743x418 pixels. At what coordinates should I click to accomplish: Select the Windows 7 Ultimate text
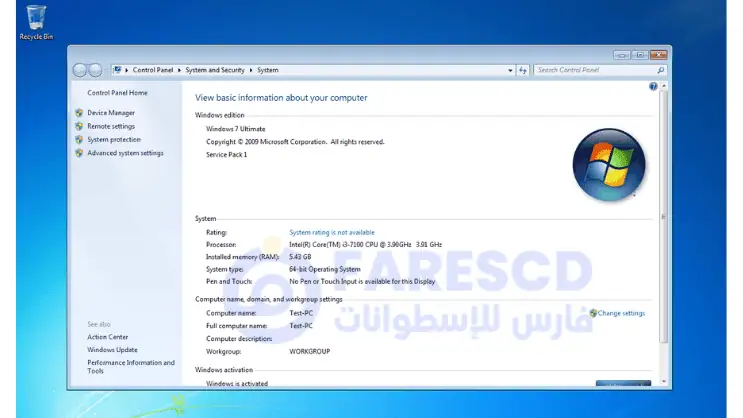click(x=236, y=129)
